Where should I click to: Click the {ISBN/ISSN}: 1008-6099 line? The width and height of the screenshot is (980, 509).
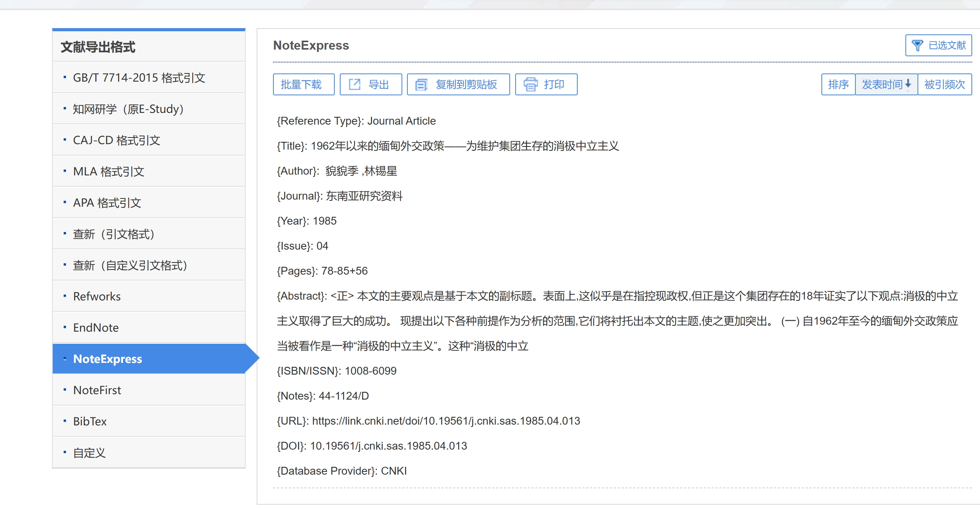[337, 371]
